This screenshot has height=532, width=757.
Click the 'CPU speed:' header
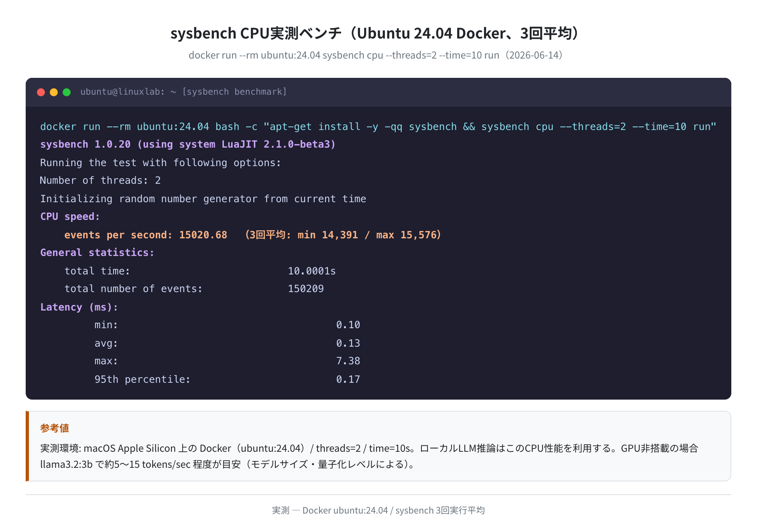pyautogui.click(x=70, y=217)
